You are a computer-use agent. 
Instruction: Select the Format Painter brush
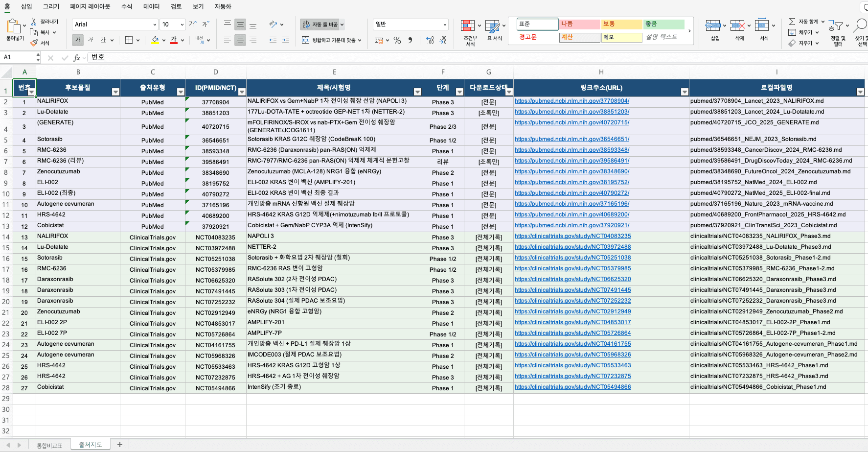(x=34, y=43)
